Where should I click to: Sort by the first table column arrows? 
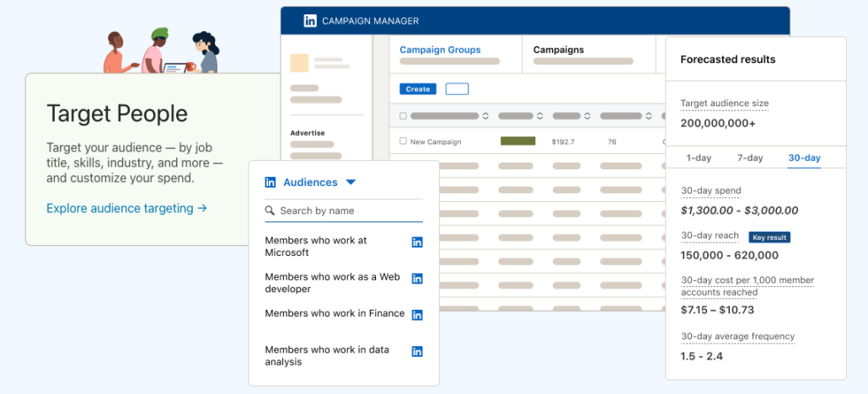[x=485, y=116]
